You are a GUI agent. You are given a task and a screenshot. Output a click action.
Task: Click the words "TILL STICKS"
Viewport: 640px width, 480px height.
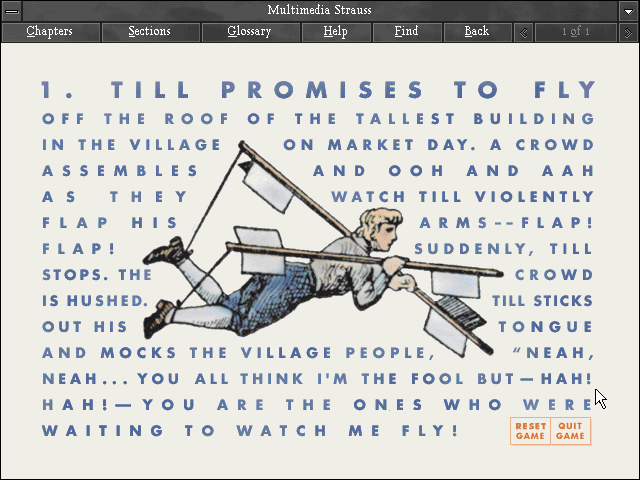click(x=542, y=301)
